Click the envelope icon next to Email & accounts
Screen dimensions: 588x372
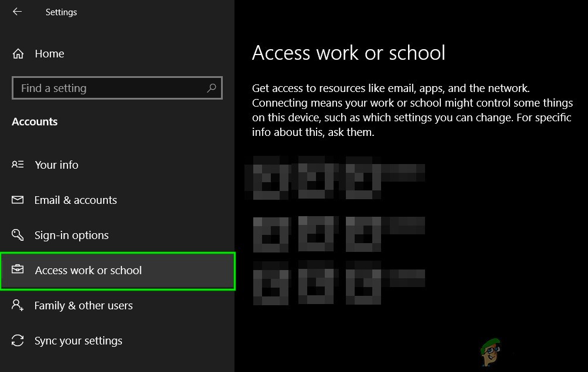(18, 200)
